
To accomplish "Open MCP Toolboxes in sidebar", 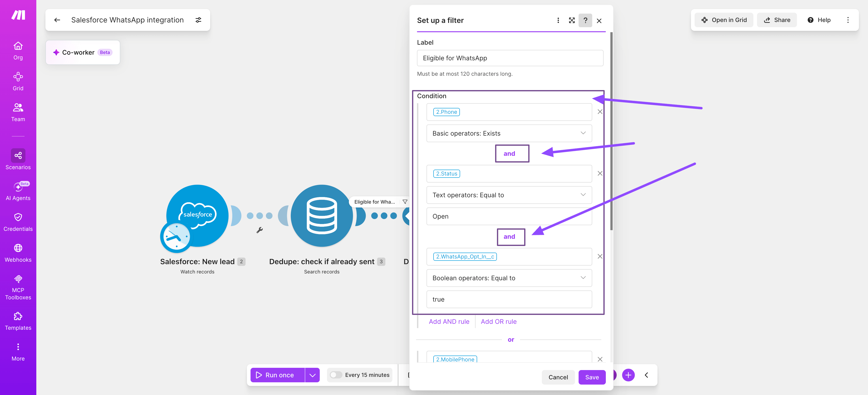I will (x=18, y=288).
